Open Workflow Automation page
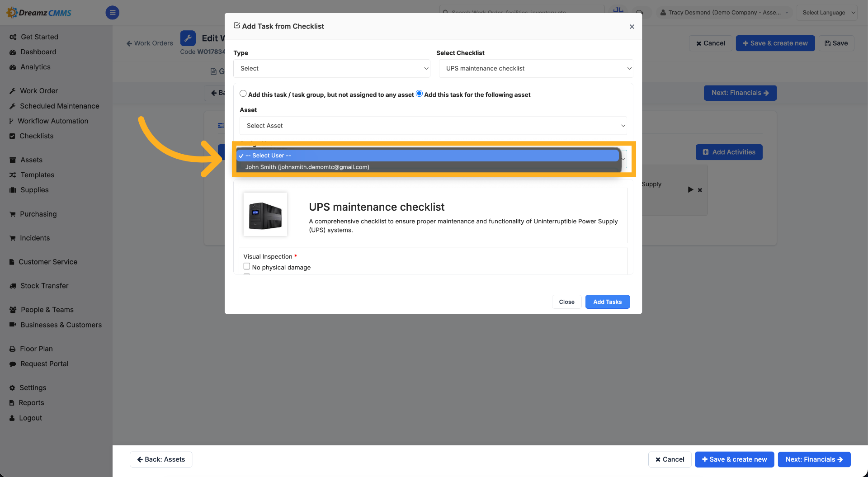Viewport: 868px width, 477px height. click(x=53, y=121)
